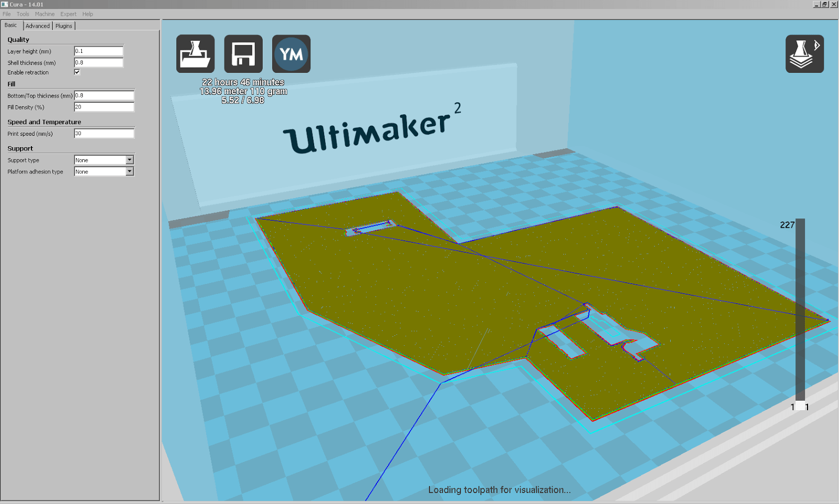Click the 22 hours 46 minutes print time
Screen dimensions: 839x504
click(x=243, y=82)
